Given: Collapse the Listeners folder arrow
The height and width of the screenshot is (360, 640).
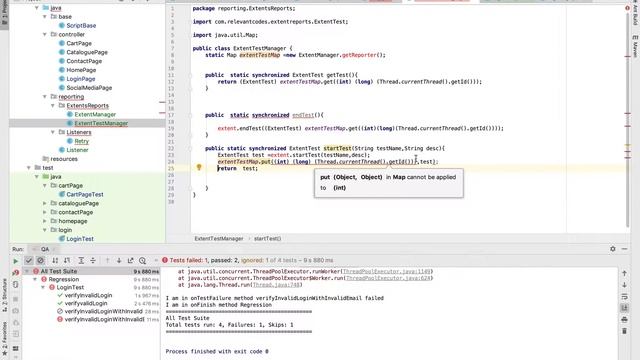Looking at the screenshot, I should 53,132.
